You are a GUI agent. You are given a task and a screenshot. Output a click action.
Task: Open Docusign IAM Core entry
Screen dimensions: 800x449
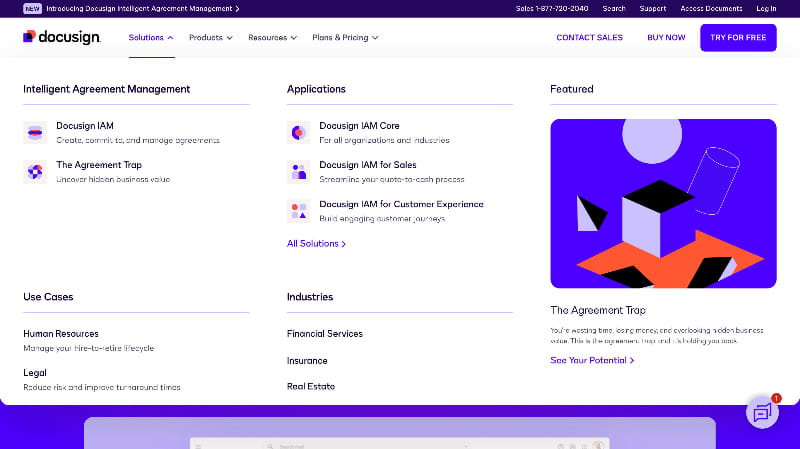359,126
